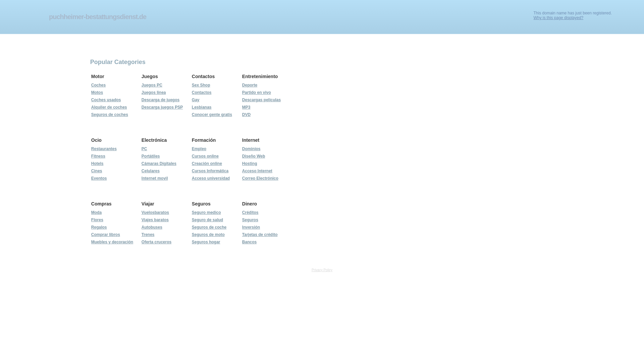Image resolution: width=644 pixels, height=362 pixels.
Task: Select Coches usados link
Action: [106, 100]
